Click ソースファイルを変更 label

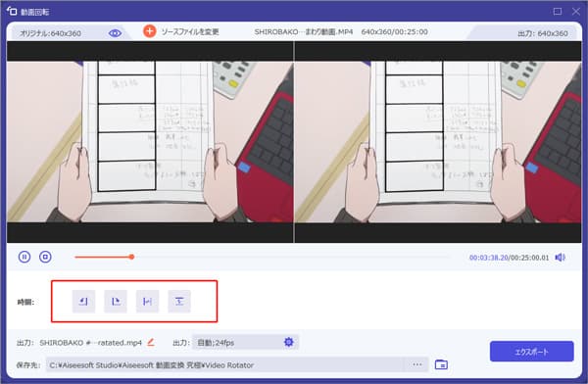(190, 32)
